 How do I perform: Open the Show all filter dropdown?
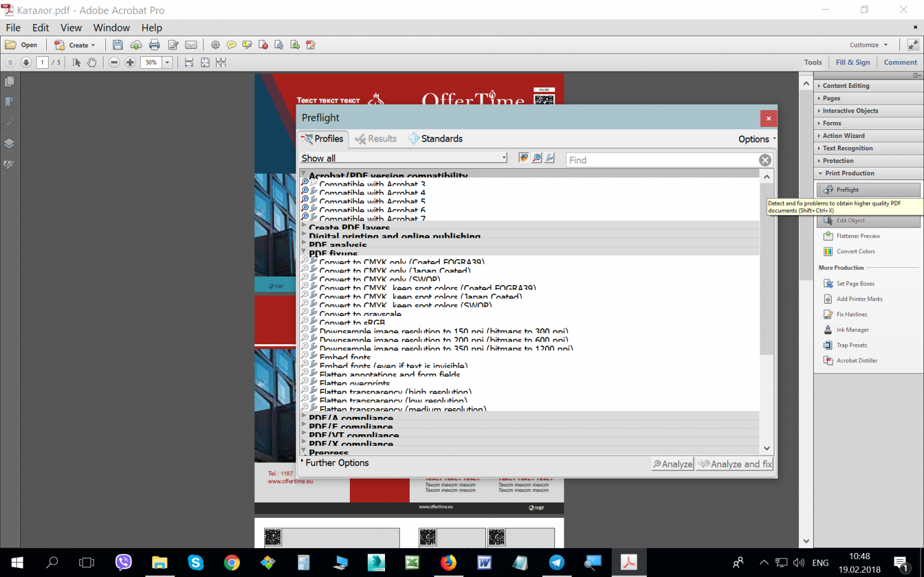404,158
